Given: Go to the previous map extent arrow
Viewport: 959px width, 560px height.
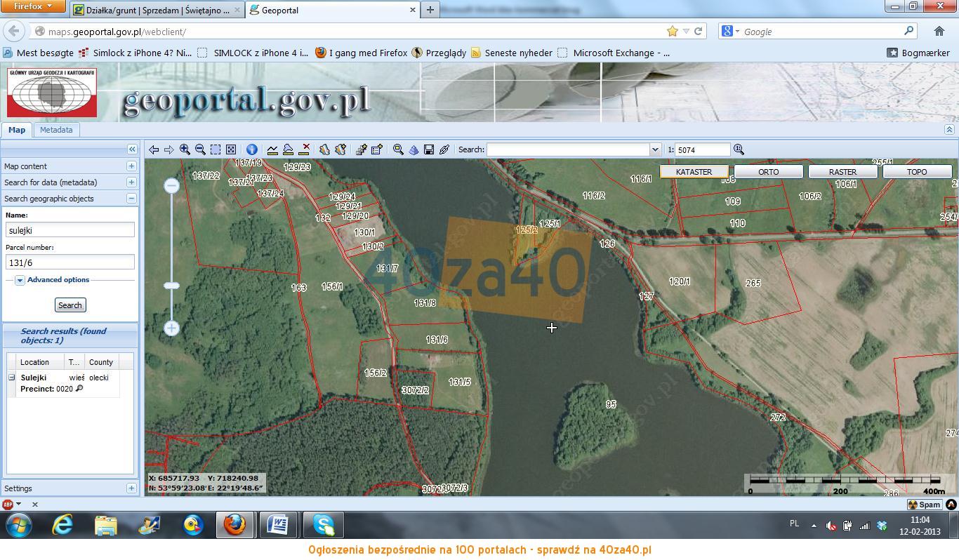Looking at the screenshot, I should coord(154,149).
